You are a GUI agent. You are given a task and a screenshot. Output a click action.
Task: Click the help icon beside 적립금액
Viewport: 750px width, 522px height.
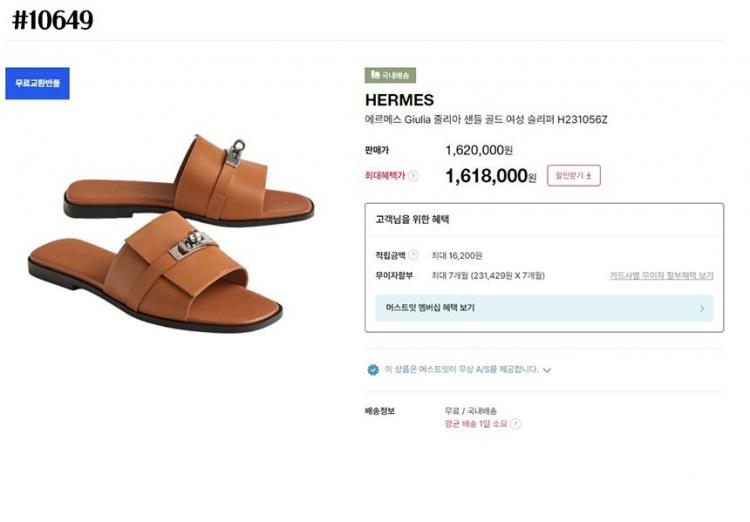pyautogui.click(x=413, y=255)
